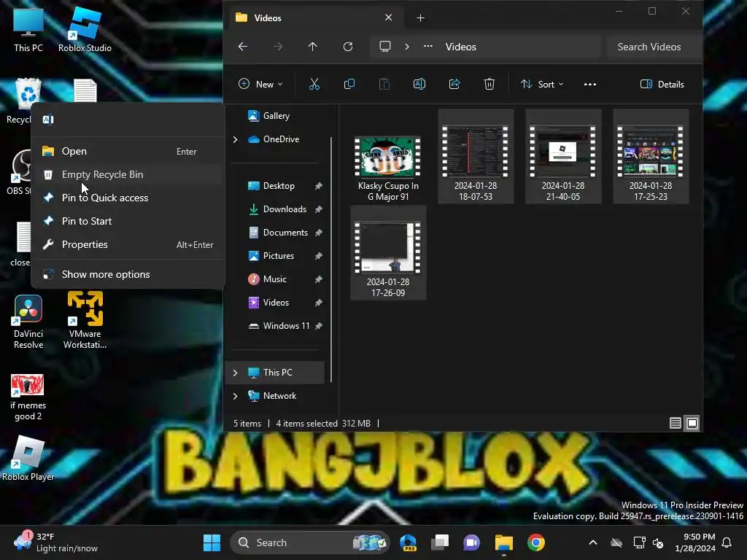Add a new Explorer tab
747x560 pixels.
[420, 18]
